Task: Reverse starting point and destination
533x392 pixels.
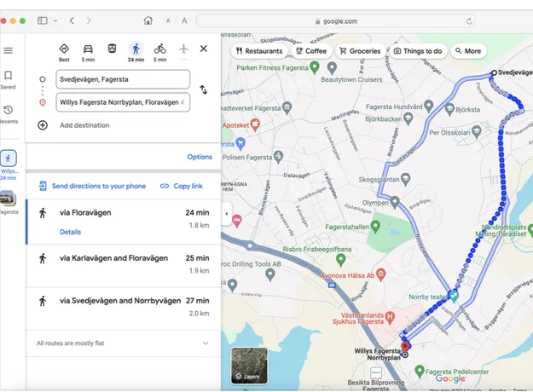Action: point(204,89)
